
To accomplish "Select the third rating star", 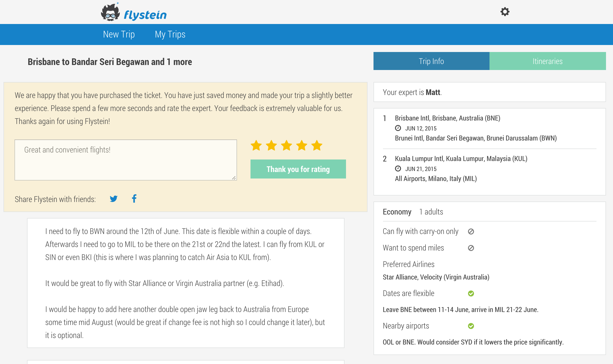I will point(286,145).
